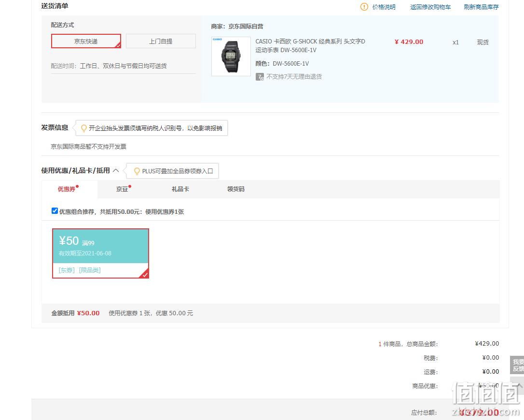Click the 商品优惠 label

tap(425, 386)
